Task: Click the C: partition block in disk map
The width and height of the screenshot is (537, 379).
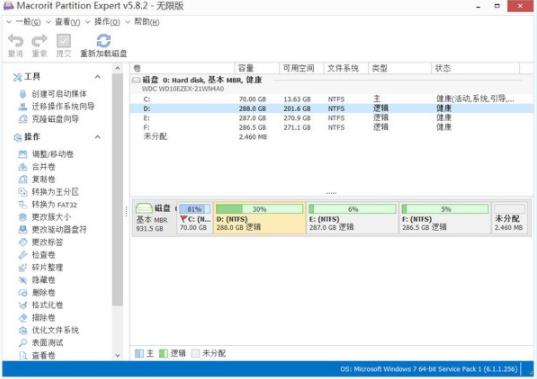Action: click(195, 218)
